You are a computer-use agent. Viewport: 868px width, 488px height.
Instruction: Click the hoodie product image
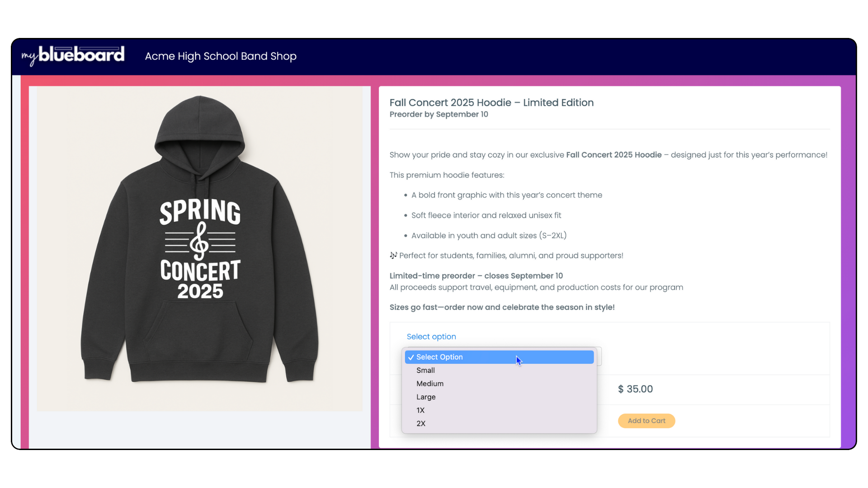pyautogui.click(x=200, y=249)
